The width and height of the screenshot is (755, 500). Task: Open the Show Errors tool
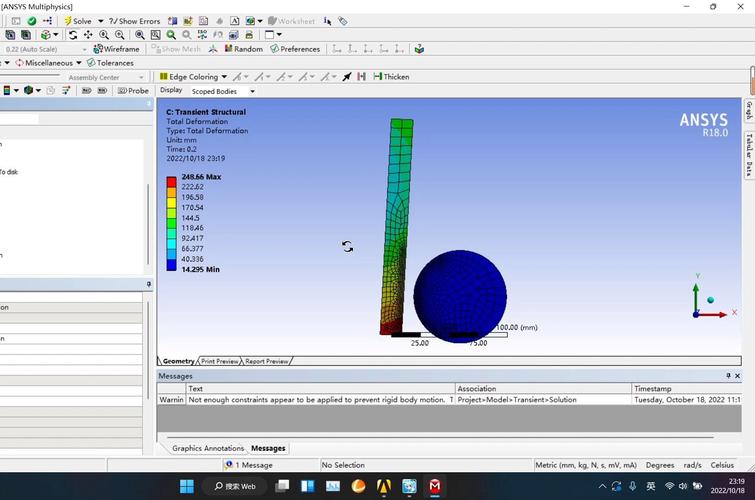(x=134, y=21)
